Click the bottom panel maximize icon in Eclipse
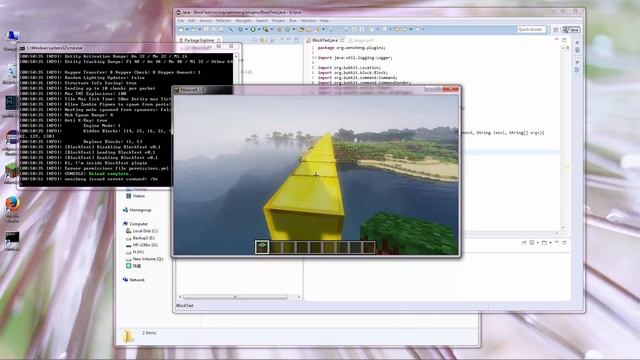The height and width of the screenshot is (360, 640). [564, 243]
